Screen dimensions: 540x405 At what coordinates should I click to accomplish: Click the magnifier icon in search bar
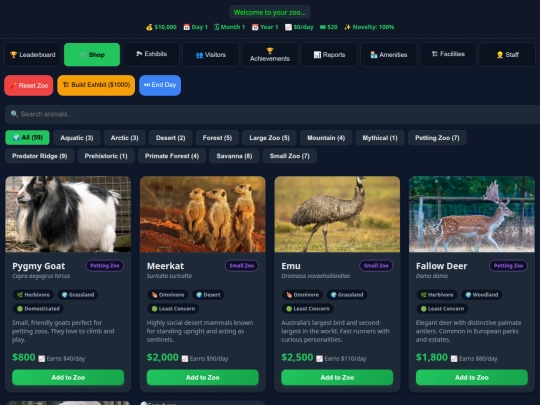click(14, 114)
